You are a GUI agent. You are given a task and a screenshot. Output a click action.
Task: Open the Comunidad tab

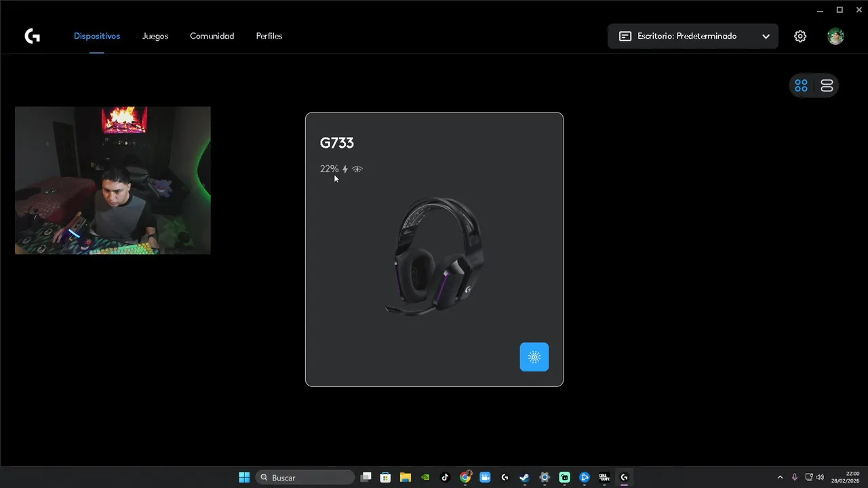[212, 36]
